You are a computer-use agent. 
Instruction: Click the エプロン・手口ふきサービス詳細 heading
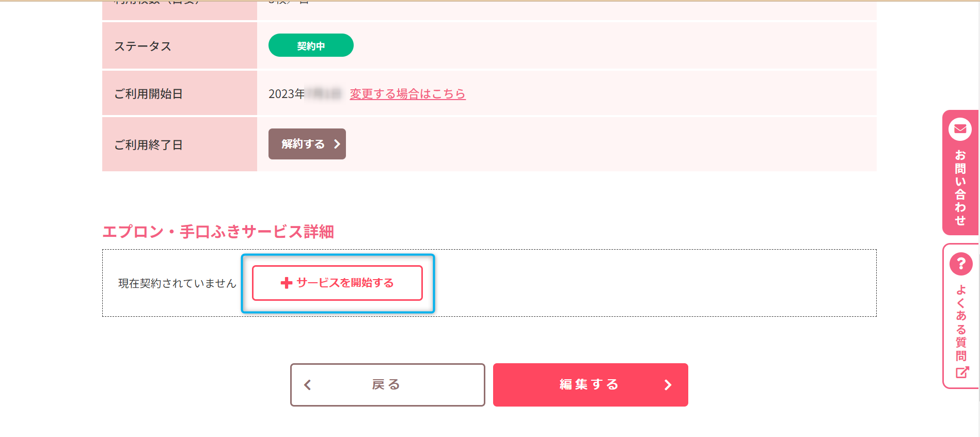(x=218, y=232)
